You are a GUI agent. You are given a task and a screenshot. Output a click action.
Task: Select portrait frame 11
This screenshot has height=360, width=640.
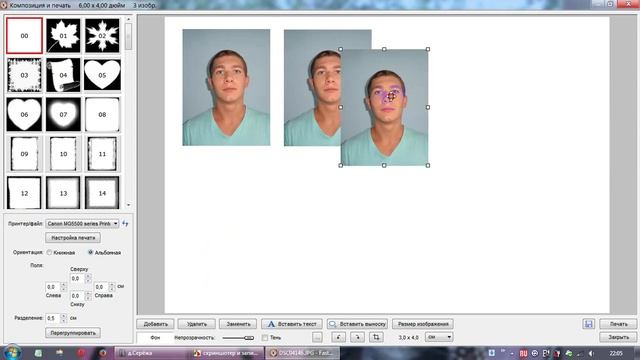pyautogui.click(x=102, y=154)
